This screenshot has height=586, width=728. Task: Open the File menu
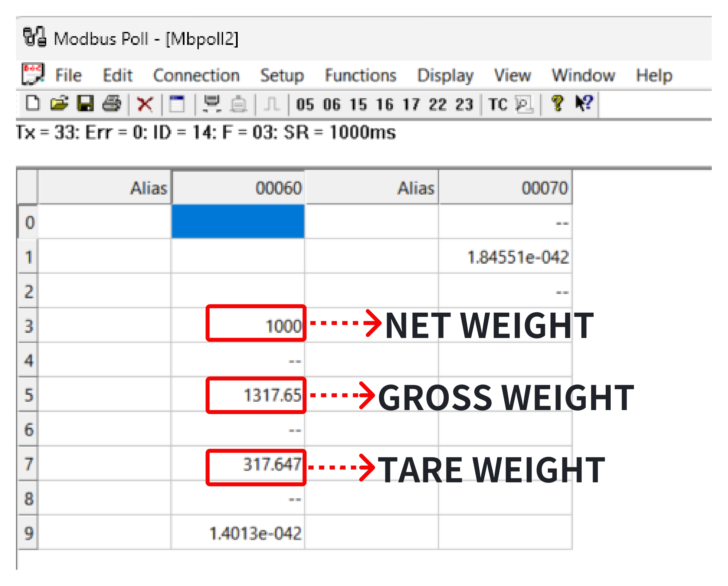(68, 75)
